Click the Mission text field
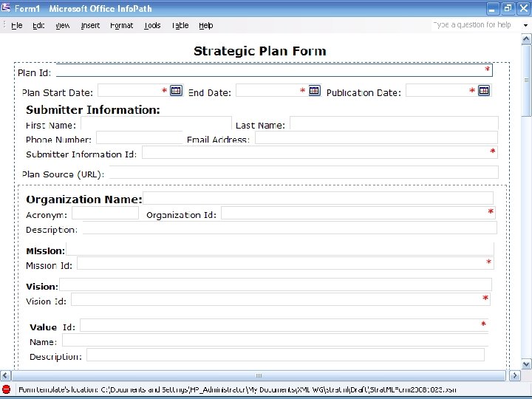This screenshot has height=399, width=532. (280, 249)
